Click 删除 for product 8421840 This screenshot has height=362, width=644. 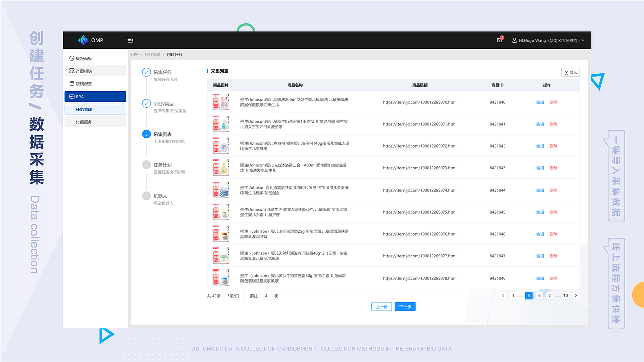(553, 102)
